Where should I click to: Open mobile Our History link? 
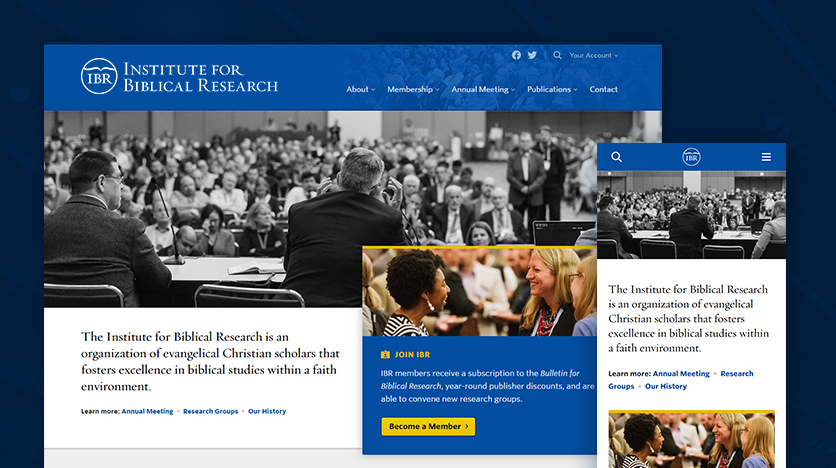666,386
